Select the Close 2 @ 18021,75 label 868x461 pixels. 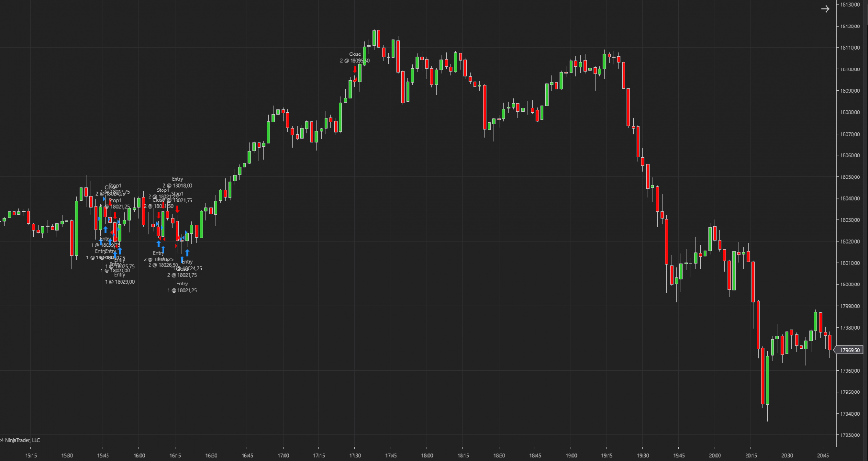point(182,272)
